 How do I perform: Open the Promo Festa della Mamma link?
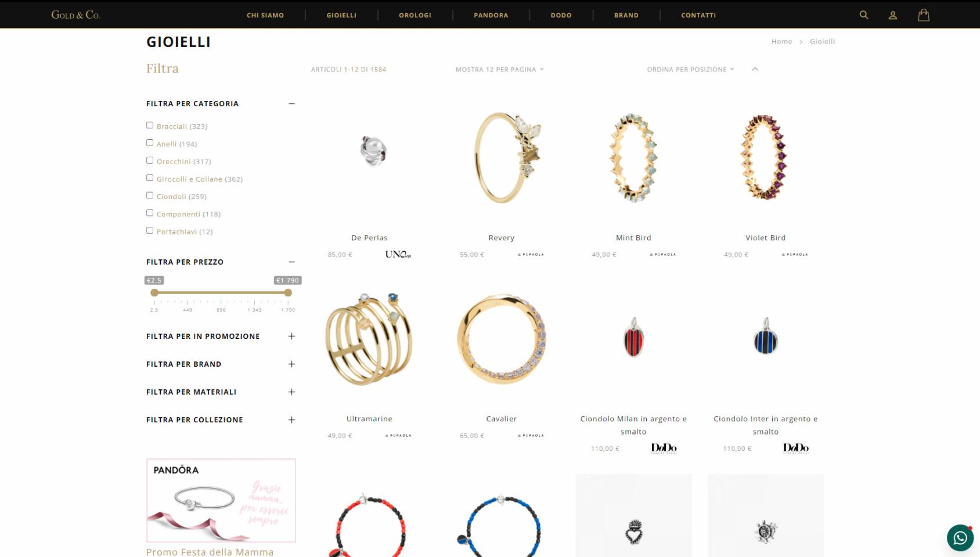210,552
